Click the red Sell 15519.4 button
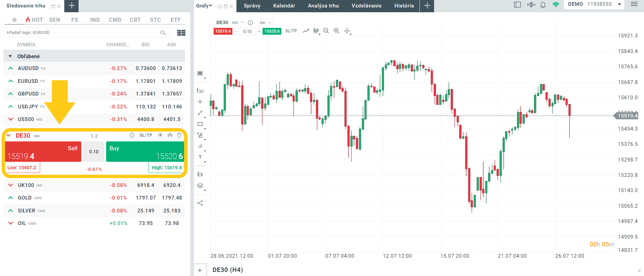 point(43,152)
